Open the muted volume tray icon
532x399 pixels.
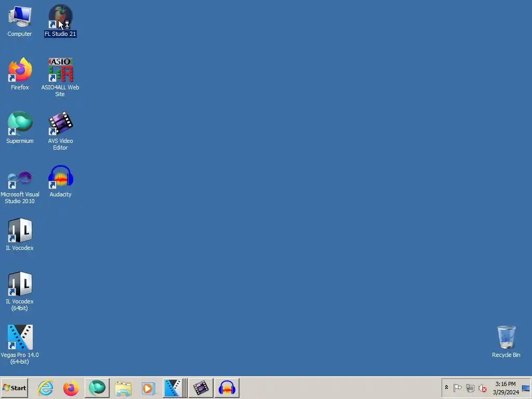coord(482,388)
